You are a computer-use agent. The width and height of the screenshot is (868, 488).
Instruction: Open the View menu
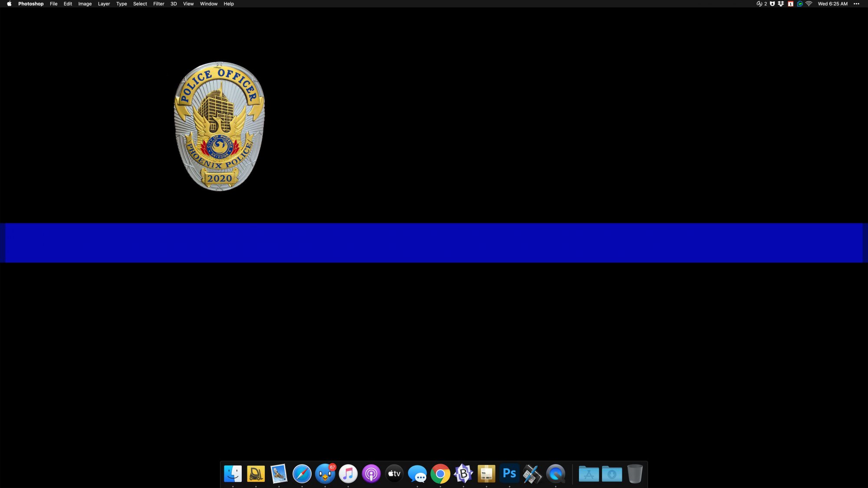coord(188,4)
